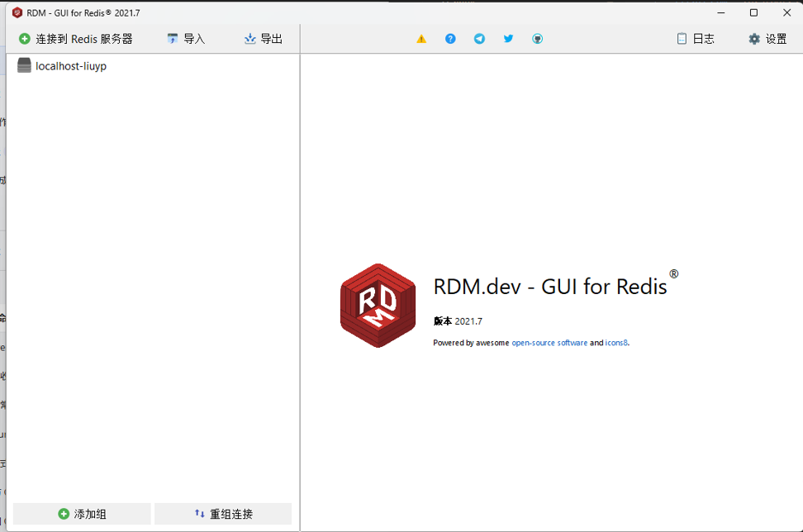Open the 设置 settings panel
This screenshot has width=803, height=532.
click(767, 38)
